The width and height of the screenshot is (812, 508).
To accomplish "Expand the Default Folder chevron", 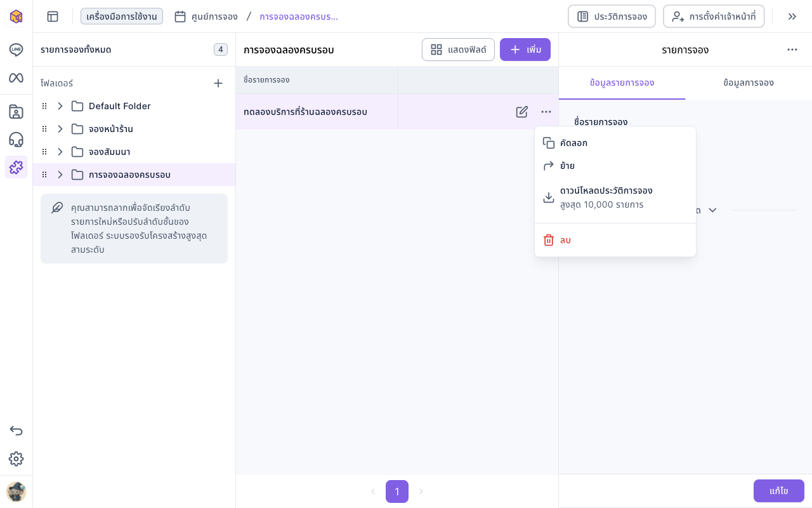I will (x=60, y=106).
